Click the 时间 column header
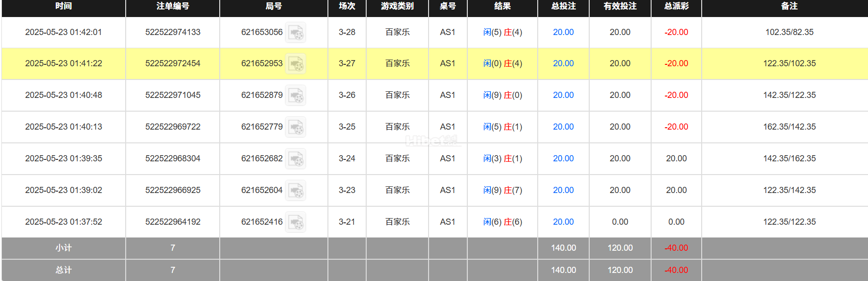 [63, 6]
